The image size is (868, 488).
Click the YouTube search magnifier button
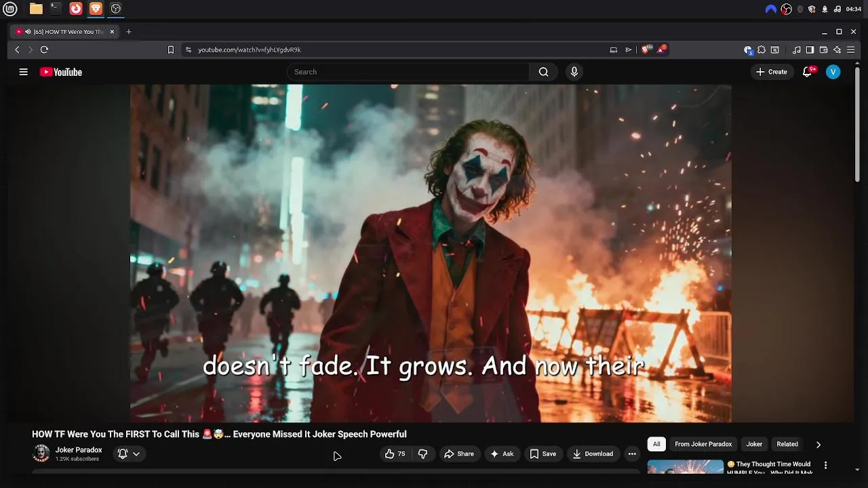543,72
